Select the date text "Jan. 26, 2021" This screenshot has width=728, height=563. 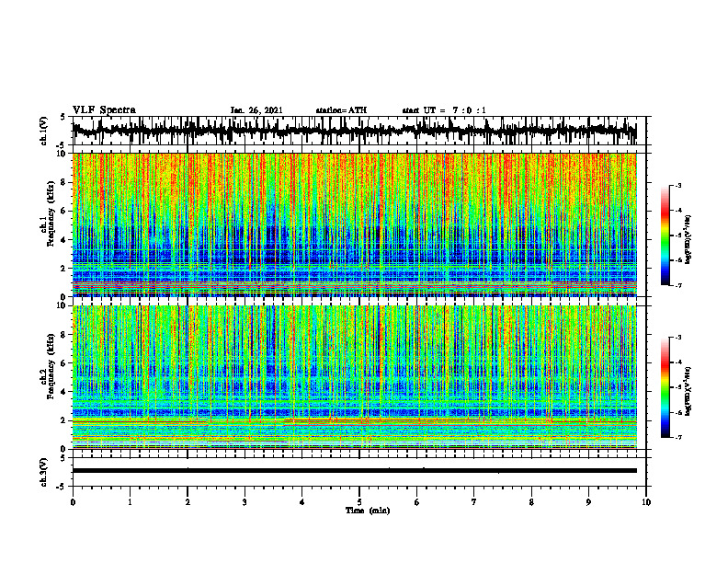coord(256,110)
